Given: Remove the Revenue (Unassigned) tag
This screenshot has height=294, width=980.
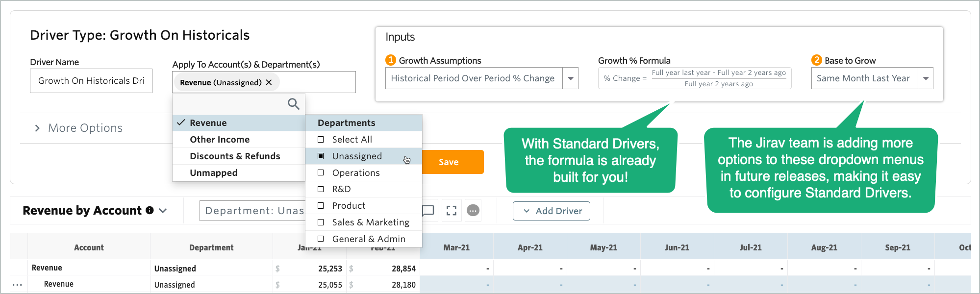Looking at the screenshot, I should pyautogui.click(x=269, y=82).
